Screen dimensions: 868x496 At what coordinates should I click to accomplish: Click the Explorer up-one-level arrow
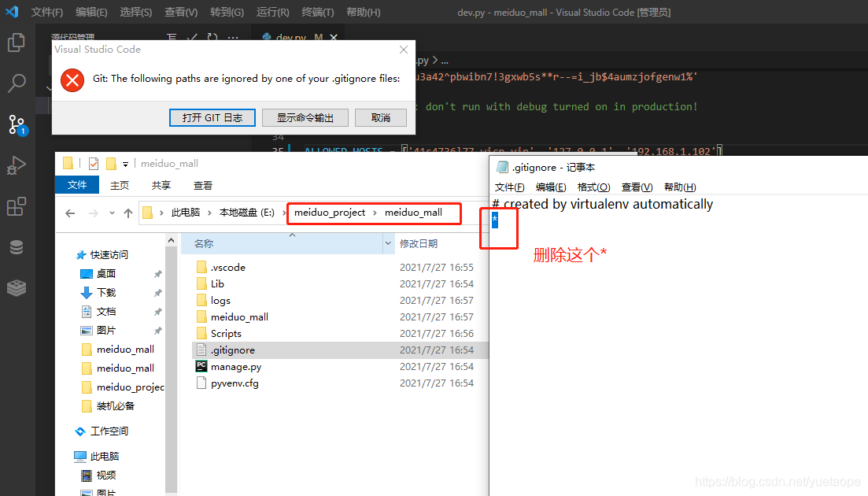(x=127, y=213)
